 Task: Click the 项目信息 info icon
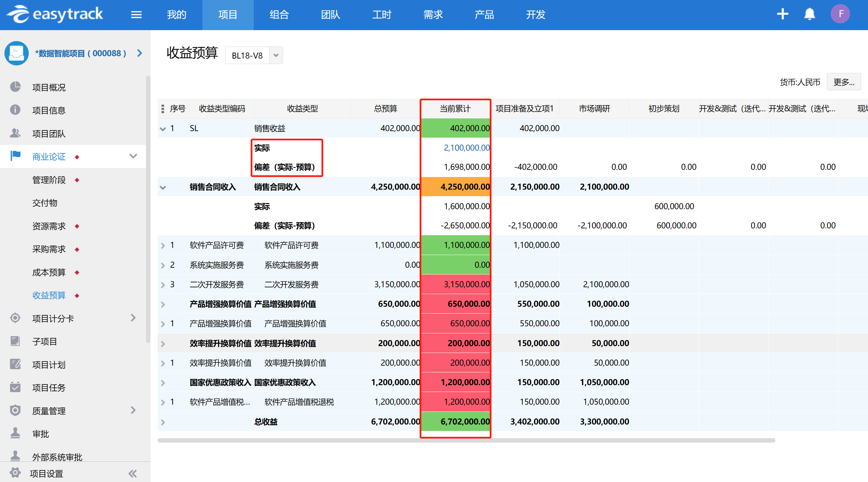pyautogui.click(x=15, y=110)
